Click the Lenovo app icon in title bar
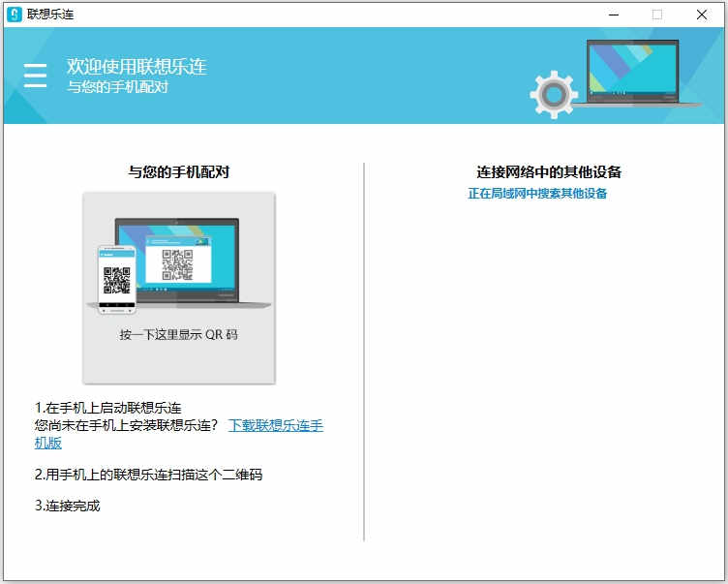 pos(15,14)
